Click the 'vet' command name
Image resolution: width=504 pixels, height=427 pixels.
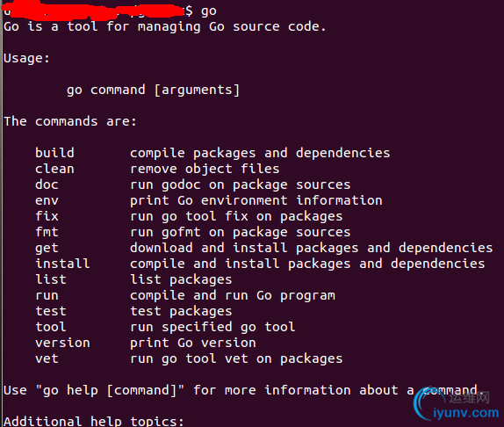[x=47, y=358]
